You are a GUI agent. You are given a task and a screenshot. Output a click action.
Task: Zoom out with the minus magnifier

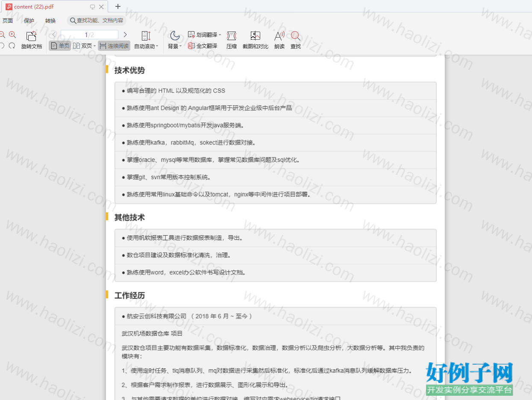click(x=2, y=35)
